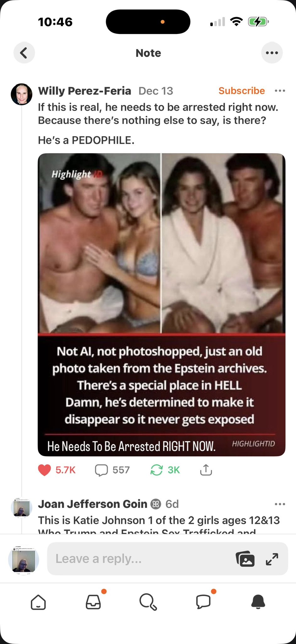Share the note with the upload arrow
296x644 pixels.
coord(206,470)
